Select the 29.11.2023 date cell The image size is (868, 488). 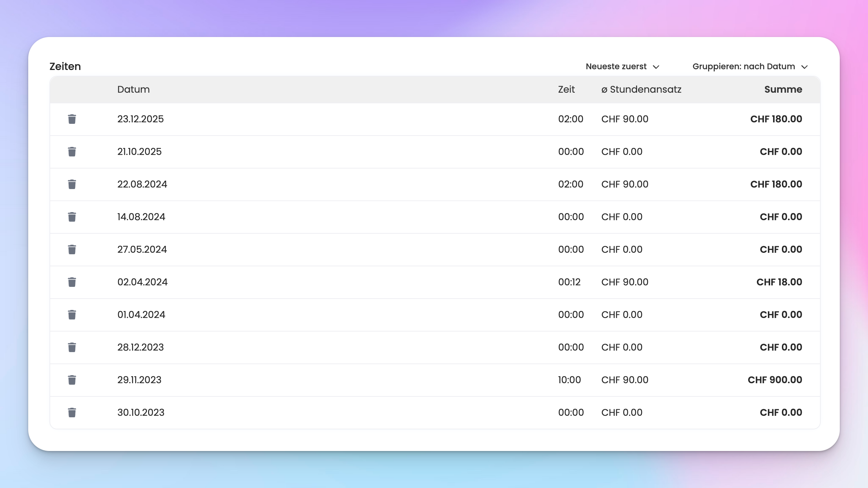pos(139,380)
